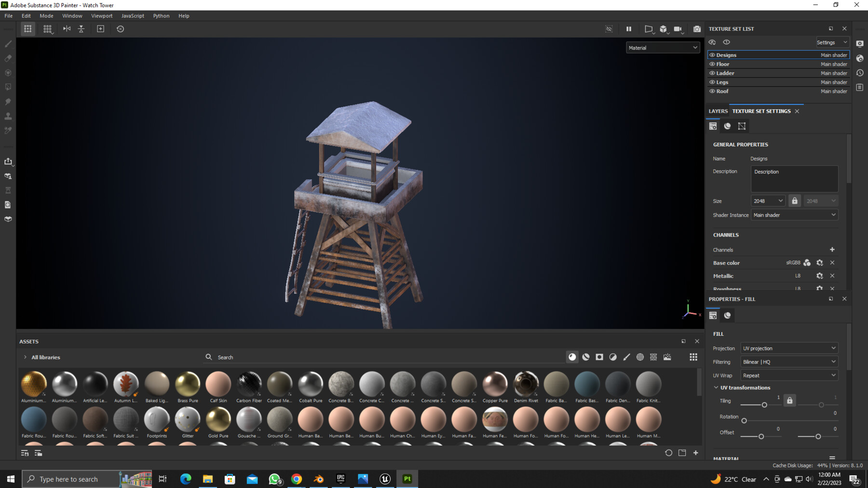Open the UV Wrap Repeat dropdown
The image size is (868, 488).
pos(789,375)
